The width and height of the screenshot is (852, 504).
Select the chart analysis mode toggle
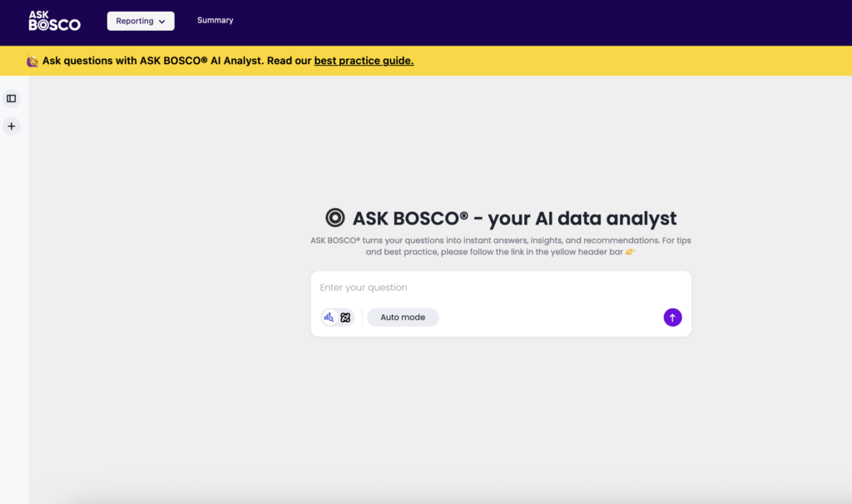coord(329,318)
